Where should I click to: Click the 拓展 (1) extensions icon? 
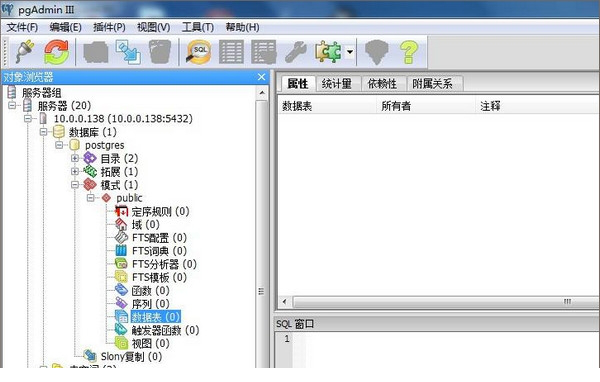(x=90, y=171)
